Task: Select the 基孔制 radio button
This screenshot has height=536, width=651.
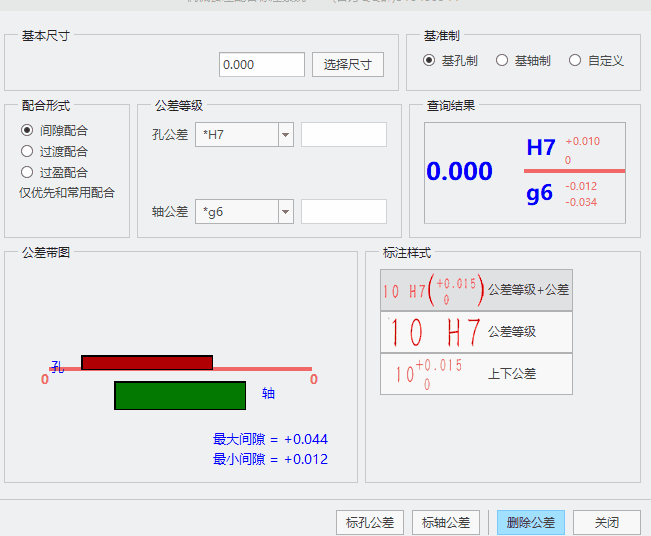Action: pos(429,61)
